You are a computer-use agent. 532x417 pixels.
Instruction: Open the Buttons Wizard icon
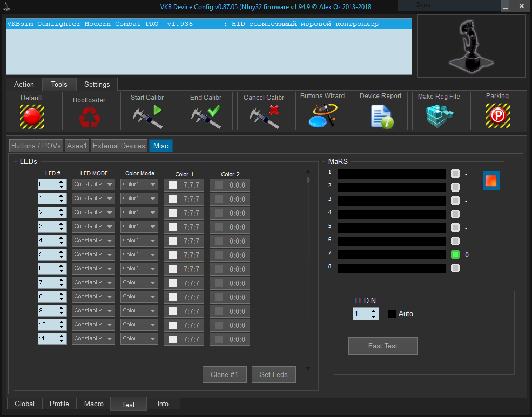tap(322, 115)
